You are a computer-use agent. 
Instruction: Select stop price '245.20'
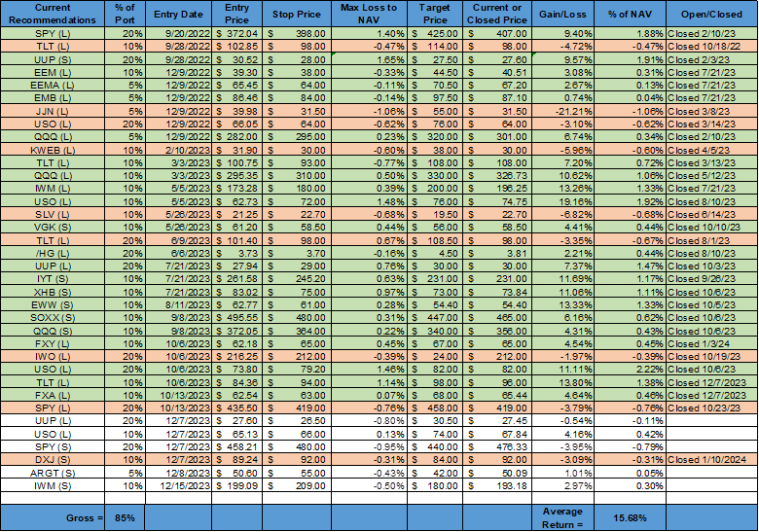point(296,279)
